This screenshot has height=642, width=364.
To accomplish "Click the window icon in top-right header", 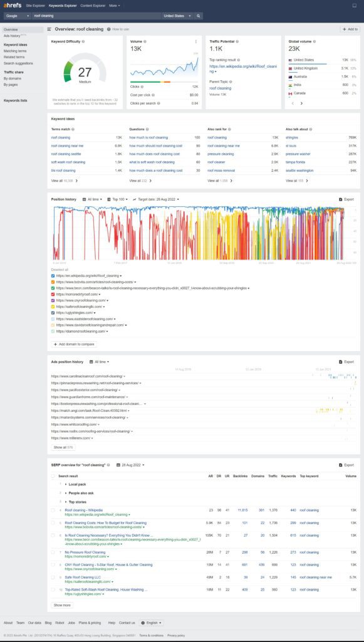I will pos(355,6).
